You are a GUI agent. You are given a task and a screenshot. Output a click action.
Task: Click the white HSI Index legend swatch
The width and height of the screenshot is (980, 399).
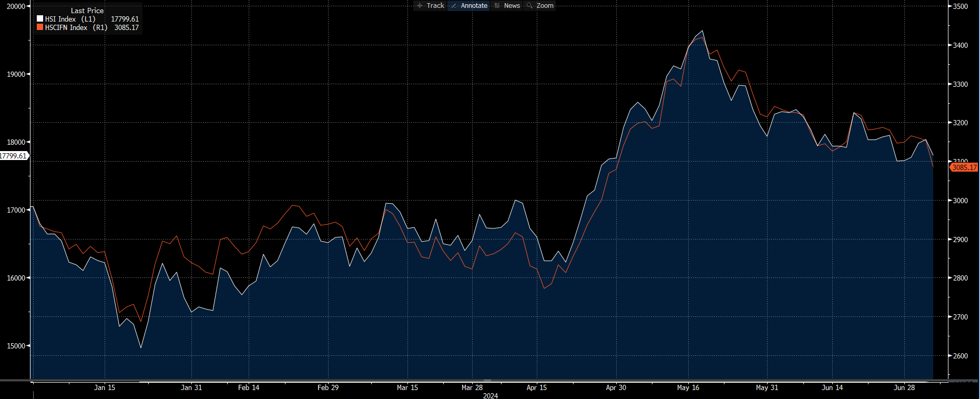tap(40, 19)
